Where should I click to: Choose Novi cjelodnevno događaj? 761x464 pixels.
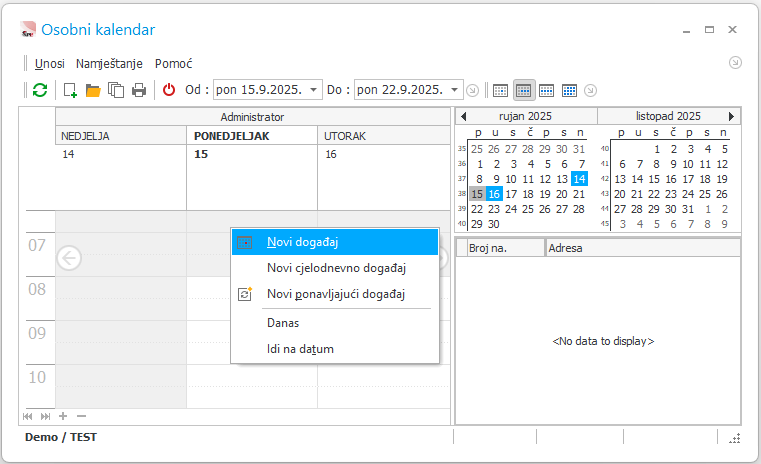335,268
